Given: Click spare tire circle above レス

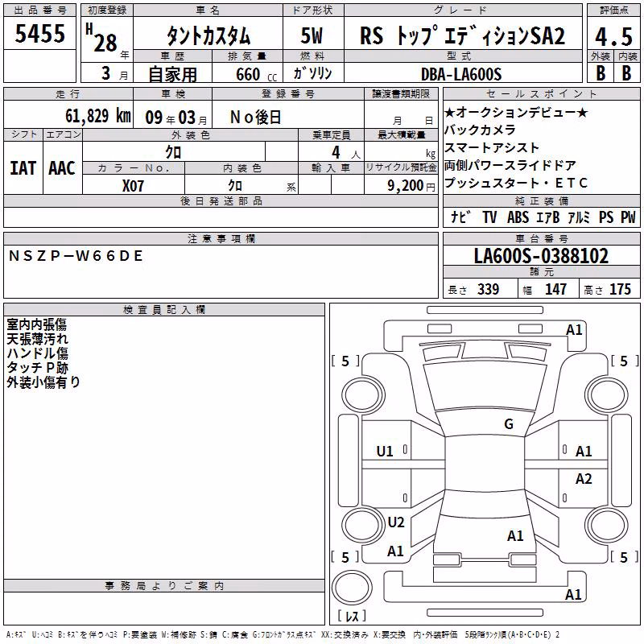Looking at the screenshot, I should 352,588.
